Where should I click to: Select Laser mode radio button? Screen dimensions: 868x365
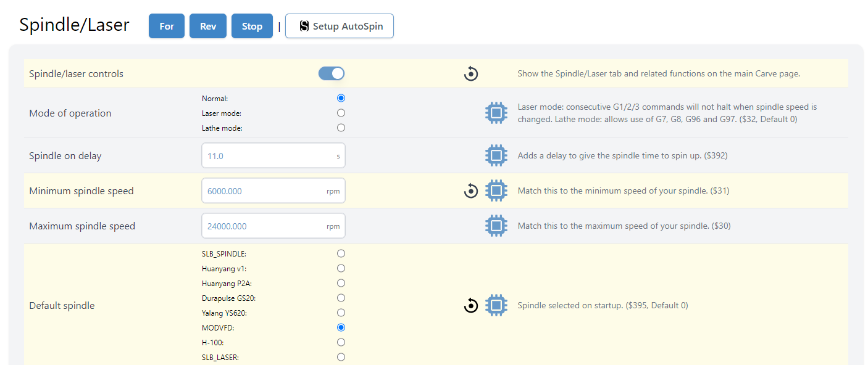tap(341, 113)
